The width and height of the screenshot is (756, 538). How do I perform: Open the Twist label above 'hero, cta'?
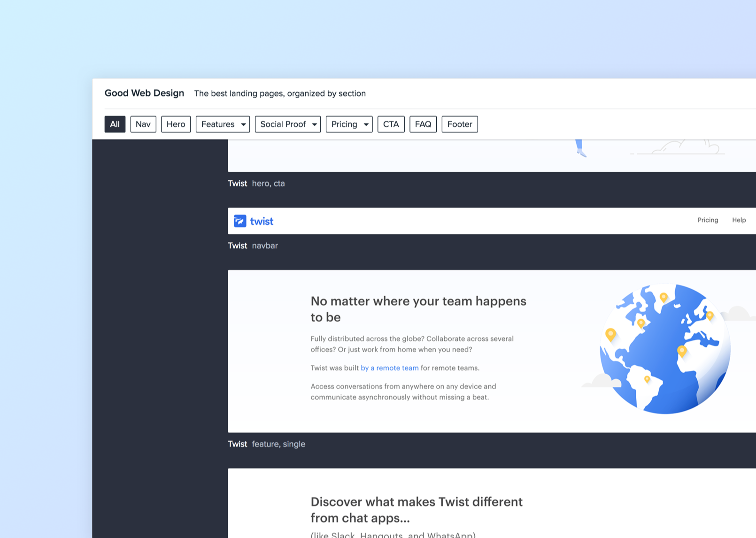coord(237,183)
